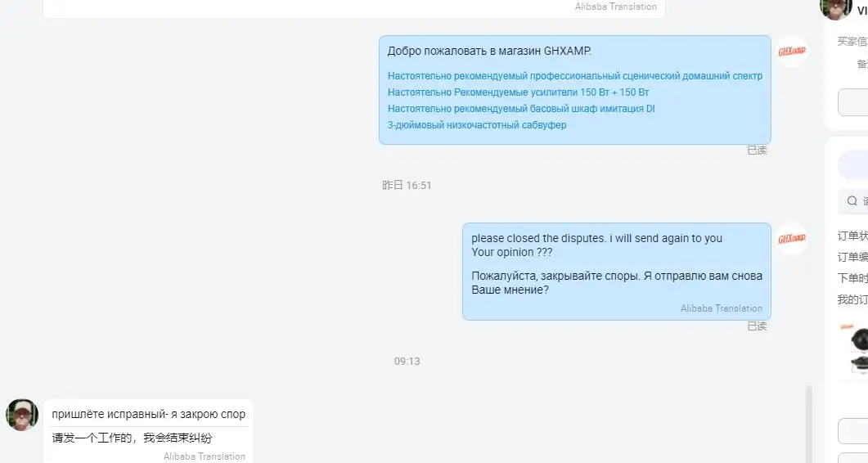Open the 3-inch low-frequency subwoofer link
The height and width of the screenshot is (463, 868).
pos(477,125)
